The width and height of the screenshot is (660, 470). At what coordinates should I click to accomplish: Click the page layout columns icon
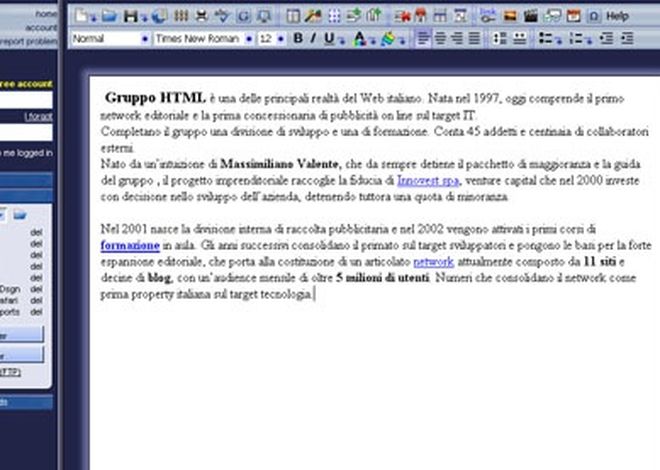pyautogui.click(x=293, y=16)
